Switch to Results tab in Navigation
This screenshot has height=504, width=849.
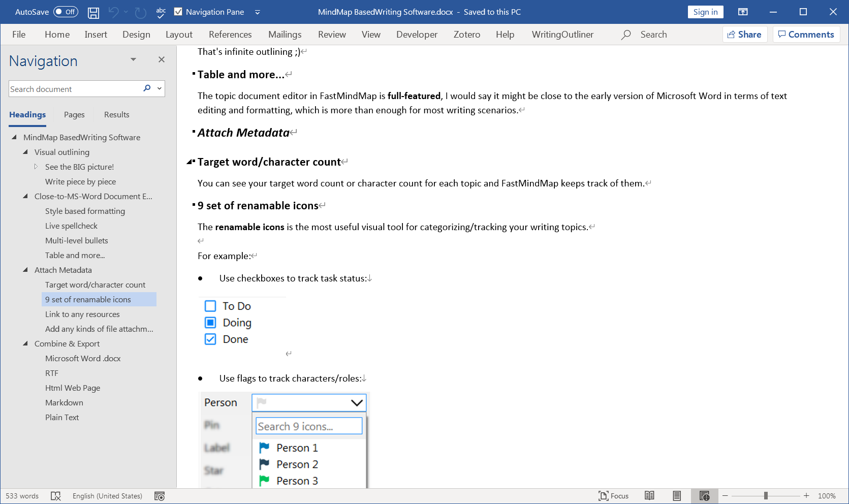[117, 115]
